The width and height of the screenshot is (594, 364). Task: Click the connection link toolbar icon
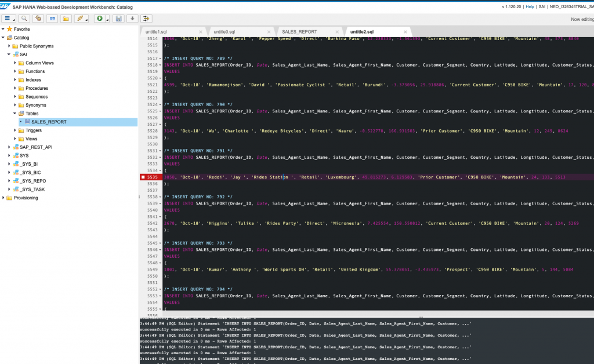pyautogui.click(x=81, y=19)
